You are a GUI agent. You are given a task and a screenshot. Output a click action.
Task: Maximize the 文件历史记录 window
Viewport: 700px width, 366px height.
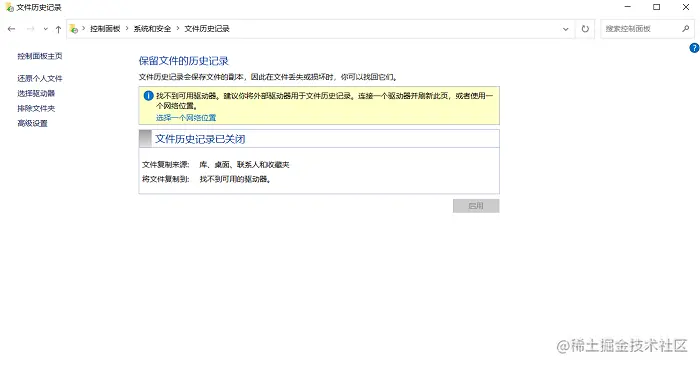(x=656, y=7)
